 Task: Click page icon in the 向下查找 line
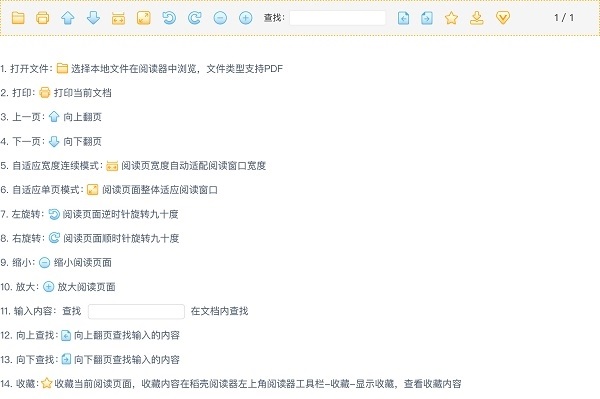66,359
